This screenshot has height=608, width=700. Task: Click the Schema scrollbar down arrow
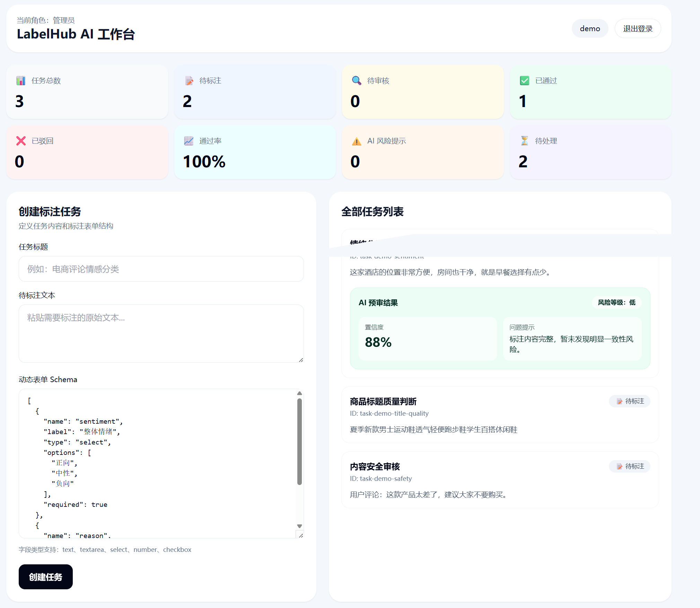(x=299, y=526)
